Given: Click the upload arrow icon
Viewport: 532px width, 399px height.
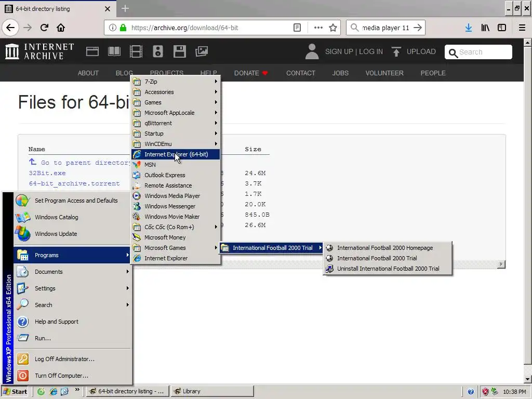Looking at the screenshot, I should 396,51.
